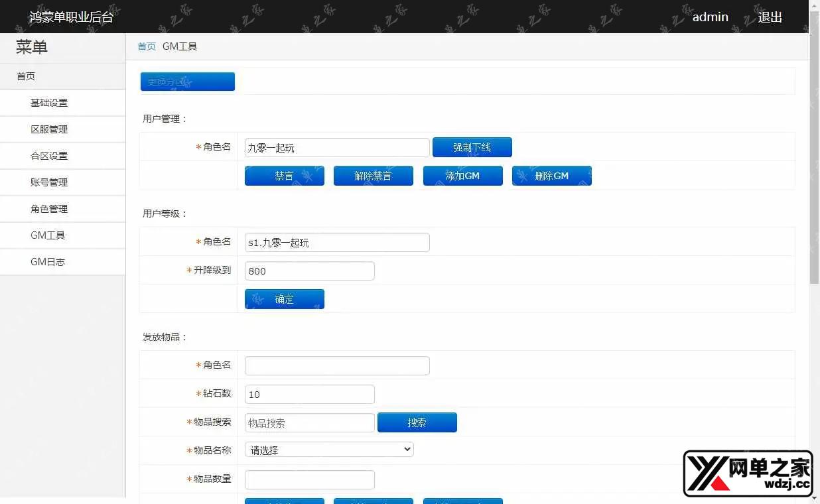
Task: Click the 首页 breadcrumb link
Action: tap(146, 46)
